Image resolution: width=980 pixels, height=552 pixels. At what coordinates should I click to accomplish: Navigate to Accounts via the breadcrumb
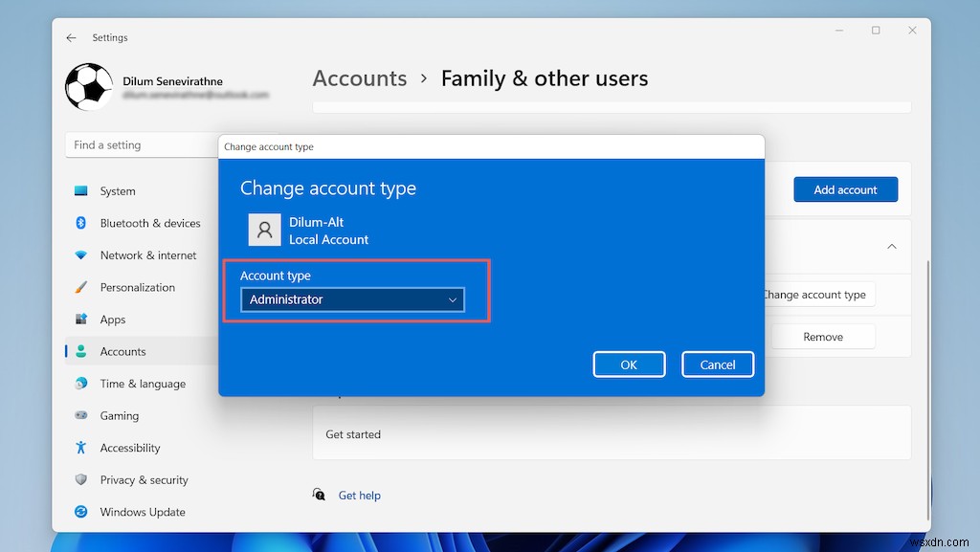click(x=359, y=78)
